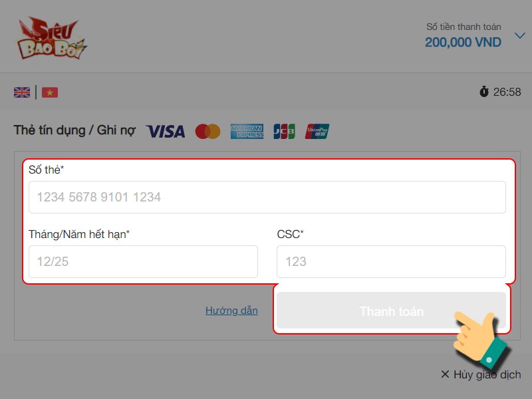Click the 26:58 countdown timer text
532x399 pixels.
507,92
